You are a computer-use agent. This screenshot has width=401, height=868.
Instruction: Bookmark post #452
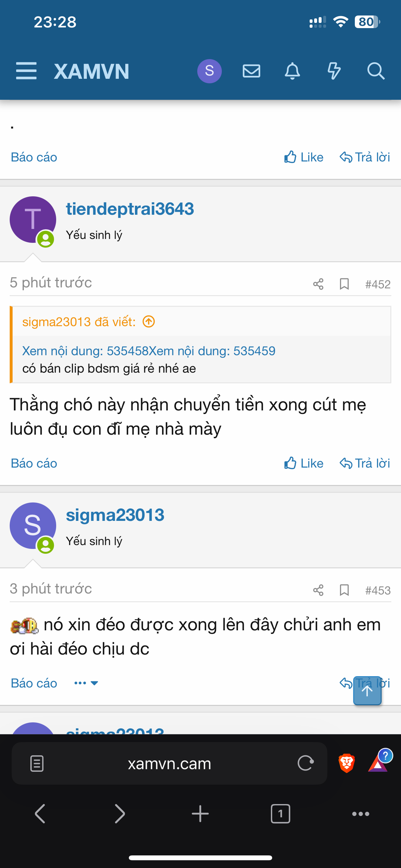(x=344, y=284)
